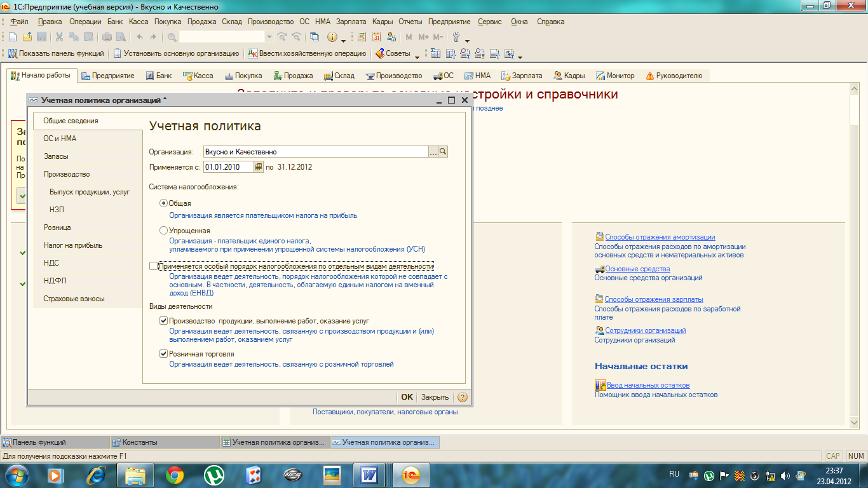Click the Undo arrow toolbar icon
Image resolution: width=868 pixels, height=488 pixels.
pyautogui.click(x=139, y=37)
